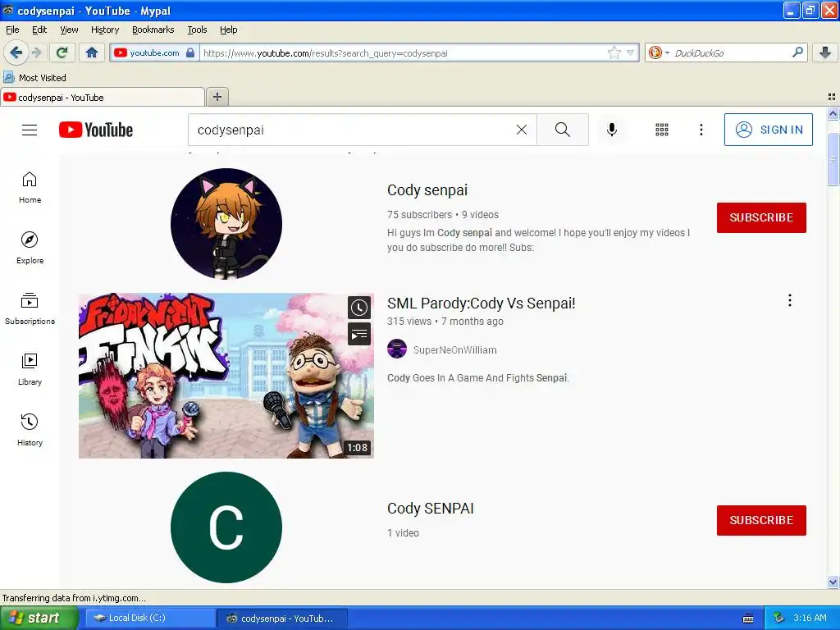This screenshot has width=840, height=630.
Task: Click Cody senpai cat-ear avatar
Action: point(226,224)
